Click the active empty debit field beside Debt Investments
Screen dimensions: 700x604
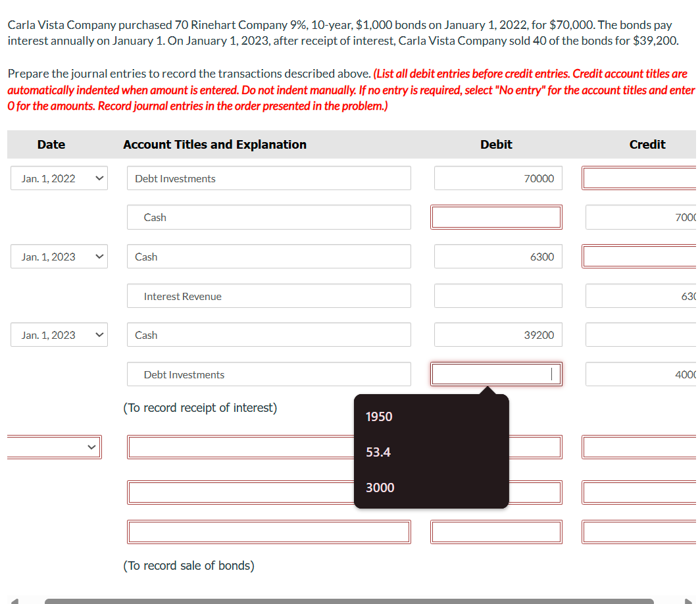pyautogui.click(x=496, y=374)
